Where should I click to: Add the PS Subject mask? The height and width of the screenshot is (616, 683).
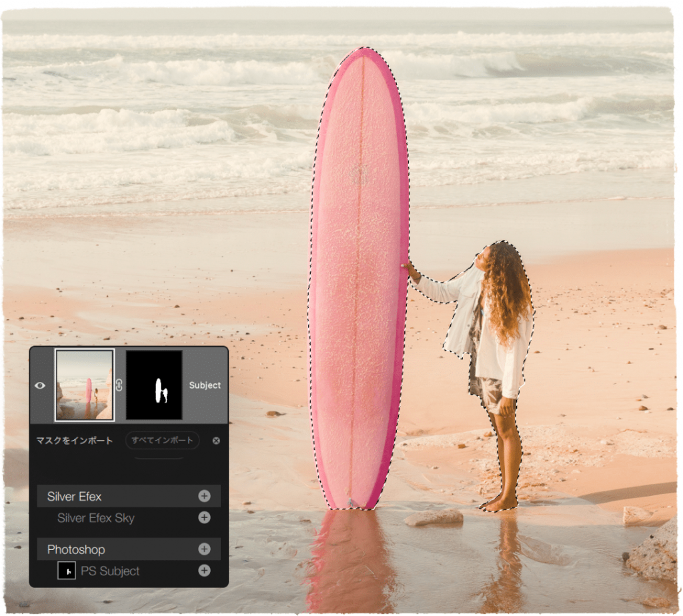[x=204, y=570]
